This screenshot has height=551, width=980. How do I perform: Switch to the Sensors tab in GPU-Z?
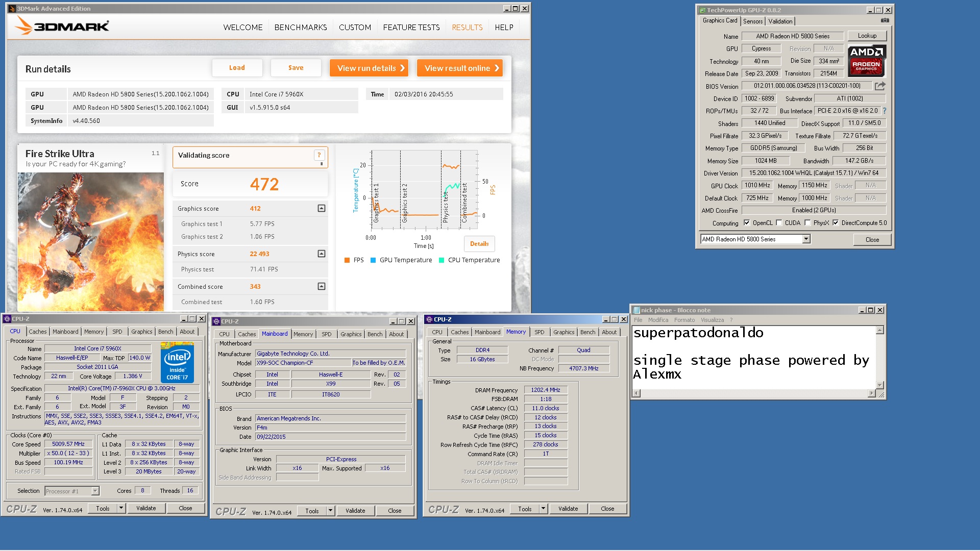pos(753,21)
